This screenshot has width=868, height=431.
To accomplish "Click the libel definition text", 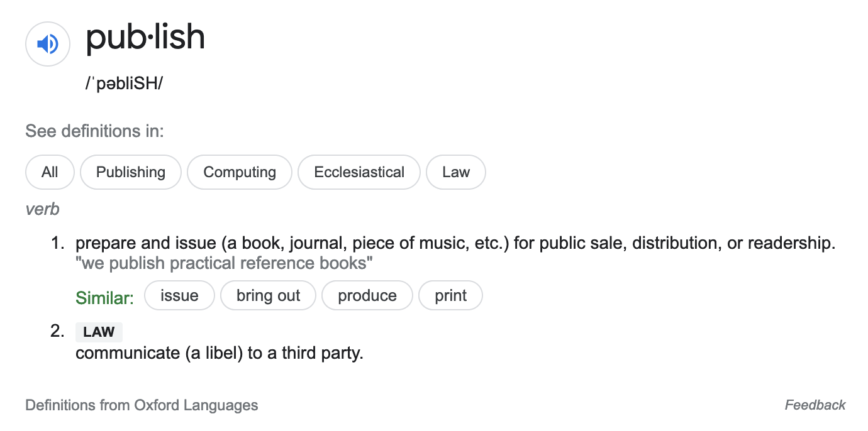I will point(220,353).
